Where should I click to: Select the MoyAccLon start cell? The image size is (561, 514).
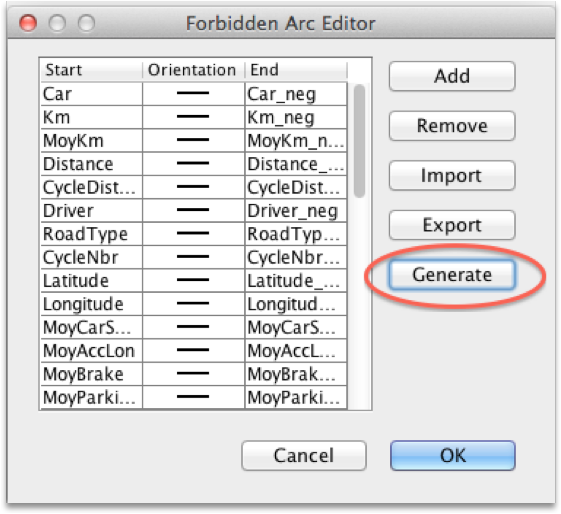pos(92,351)
